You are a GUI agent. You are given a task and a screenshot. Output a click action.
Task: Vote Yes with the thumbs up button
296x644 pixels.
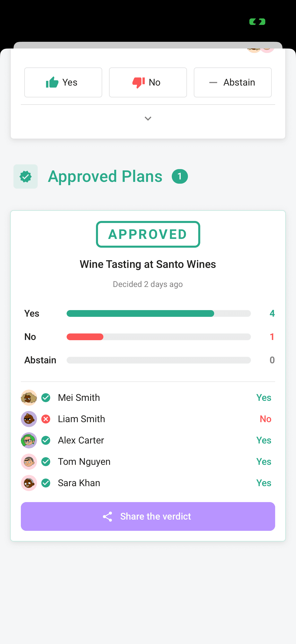[63, 82]
